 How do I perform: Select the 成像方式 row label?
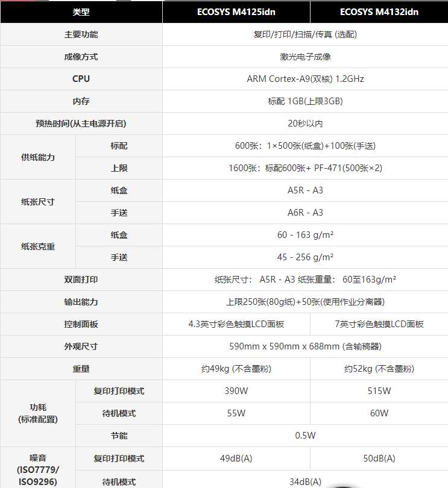[81, 57]
